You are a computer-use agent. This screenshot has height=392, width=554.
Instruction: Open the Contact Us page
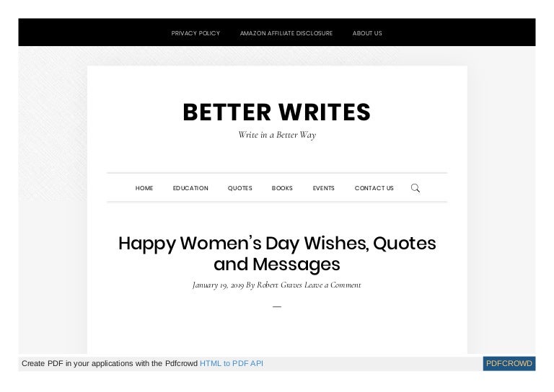coord(374,188)
